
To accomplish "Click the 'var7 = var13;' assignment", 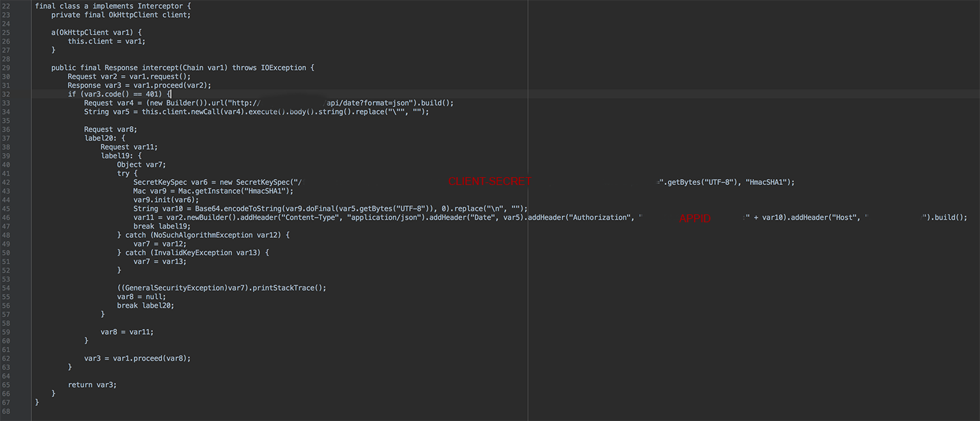I will 160,261.
